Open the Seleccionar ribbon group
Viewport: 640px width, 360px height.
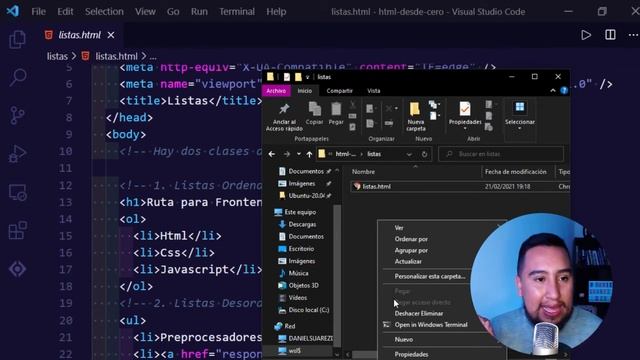click(520, 116)
